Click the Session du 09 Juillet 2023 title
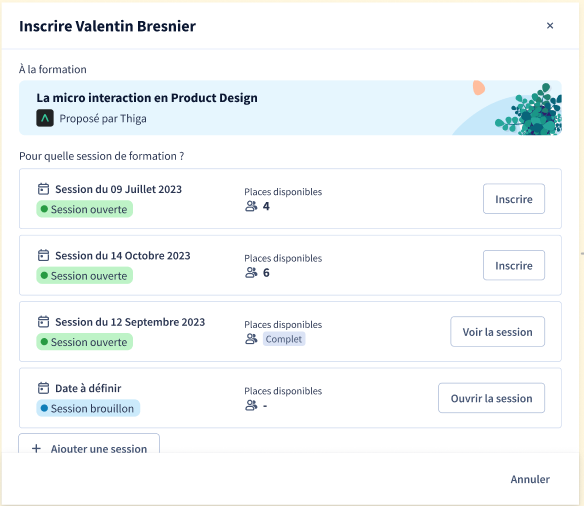The image size is (584, 506). (118, 189)
